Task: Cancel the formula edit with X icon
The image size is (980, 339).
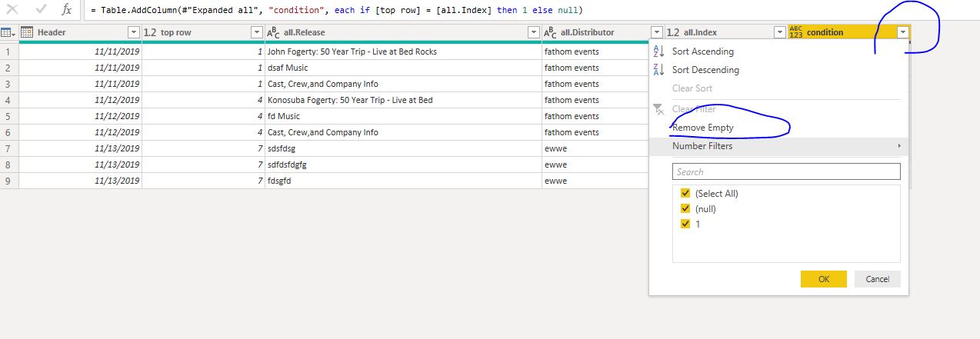Action: 13,11
